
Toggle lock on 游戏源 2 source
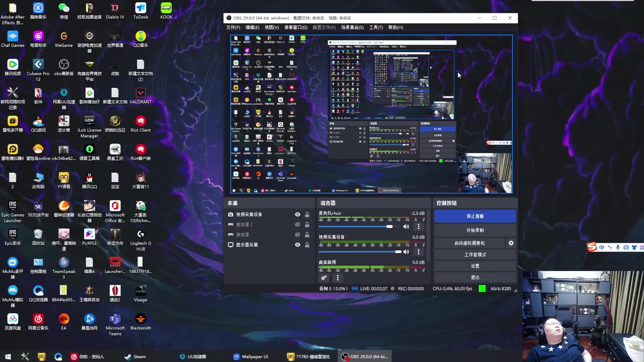point(307,225)
